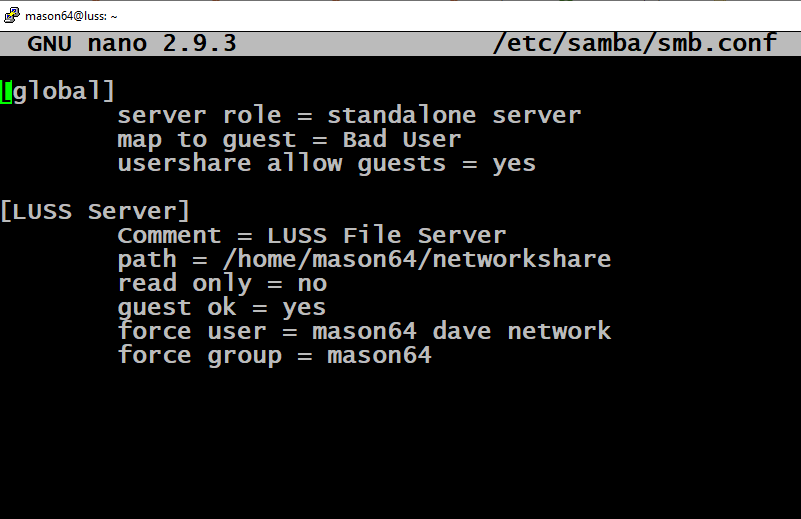
Task: Click the 'no' value of read only
Action: click(x=312, y=284)
